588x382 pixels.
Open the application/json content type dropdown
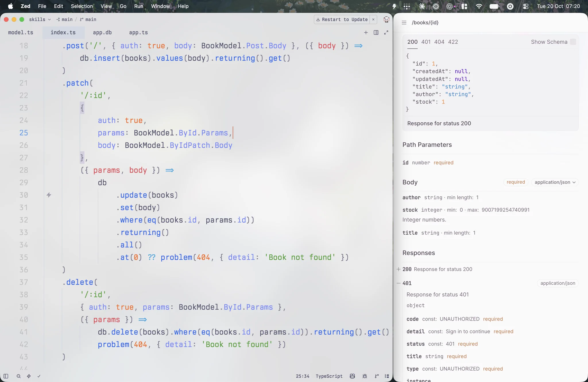click(555, 182)
